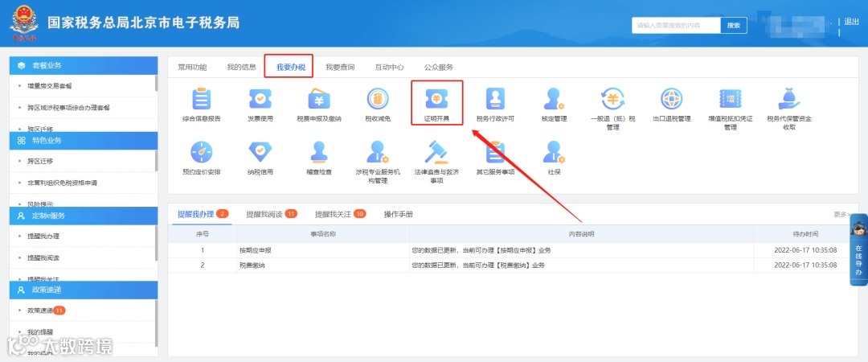This screenshot has height=362, width=868.
Task: Expand 定制e服务 sidebar section
Action: click(84, 216)
